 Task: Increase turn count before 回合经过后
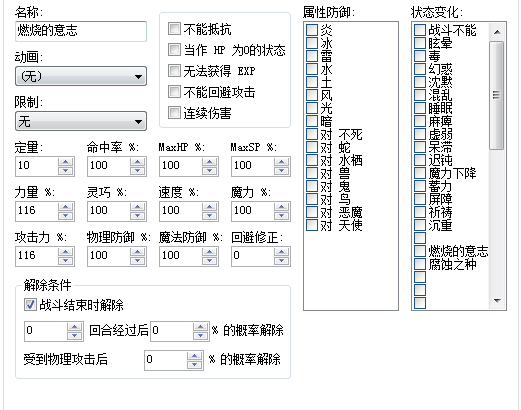(74, 327)
